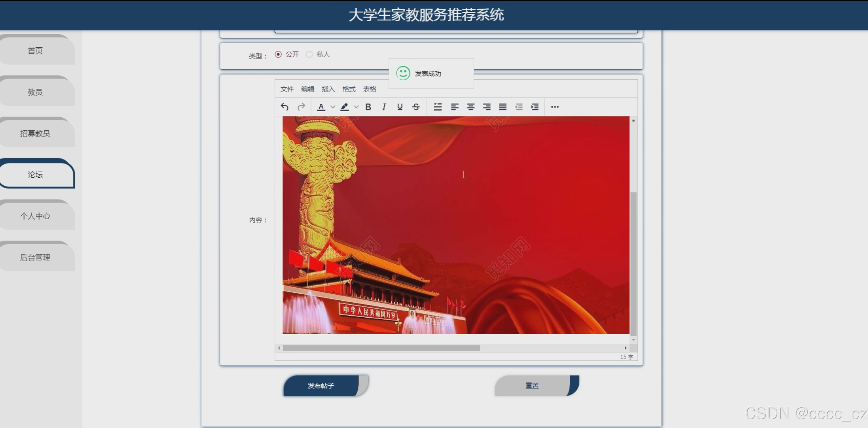Apply underline formatting
The width and height of the screenshot is (868, 428).
click(400, 107)
